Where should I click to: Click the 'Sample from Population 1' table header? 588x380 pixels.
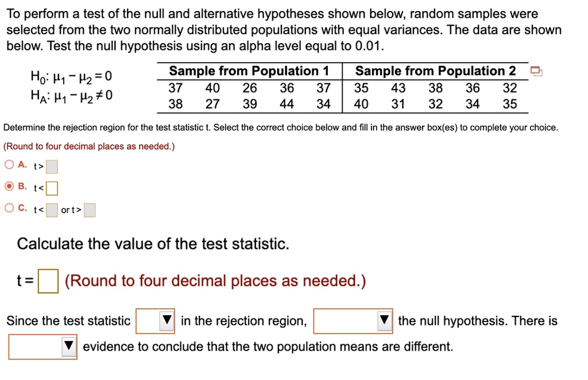click(x=249, y=71)
